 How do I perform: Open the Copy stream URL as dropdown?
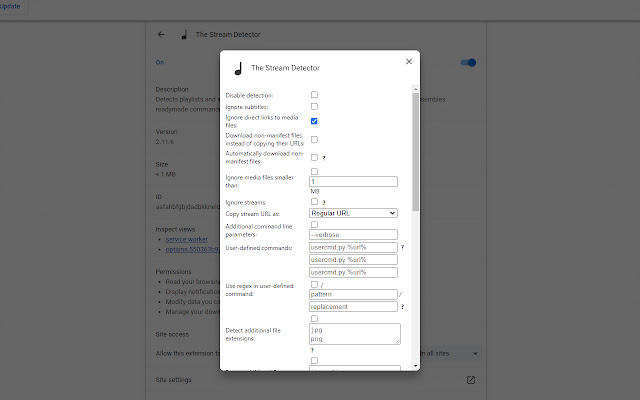[x=353, y=212]
